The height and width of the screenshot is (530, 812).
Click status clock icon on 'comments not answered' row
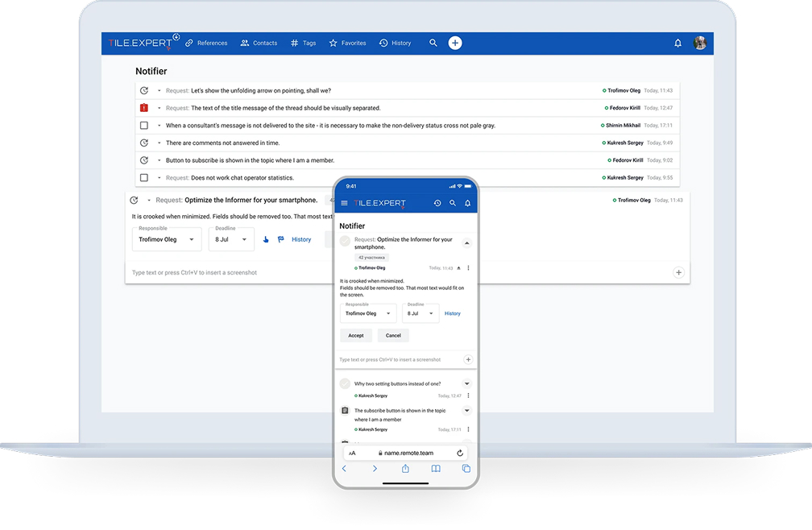tap(144, 143)
